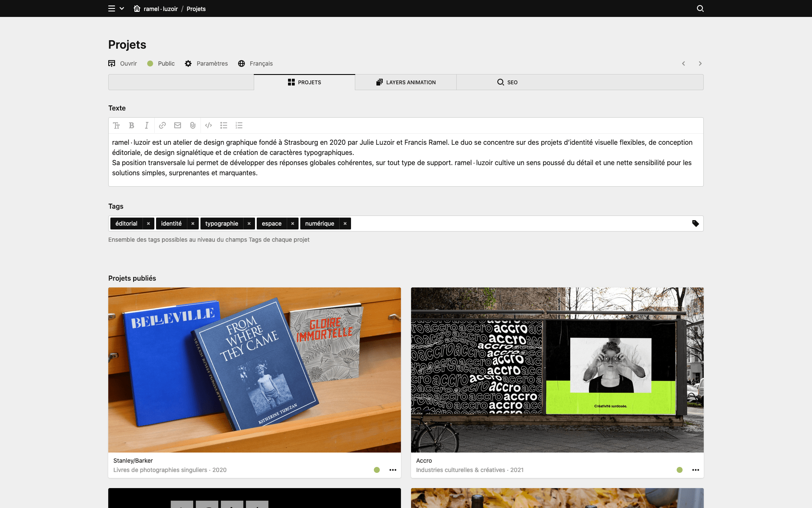
Task: Switch to the Layers Animation tab
Action: click(x=406, y=82)
